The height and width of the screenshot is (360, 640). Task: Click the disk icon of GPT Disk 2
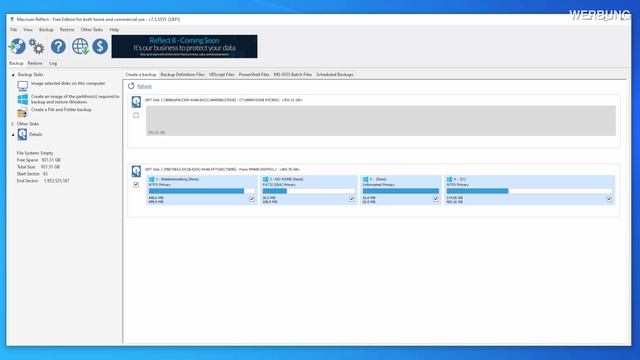[136, 171]
